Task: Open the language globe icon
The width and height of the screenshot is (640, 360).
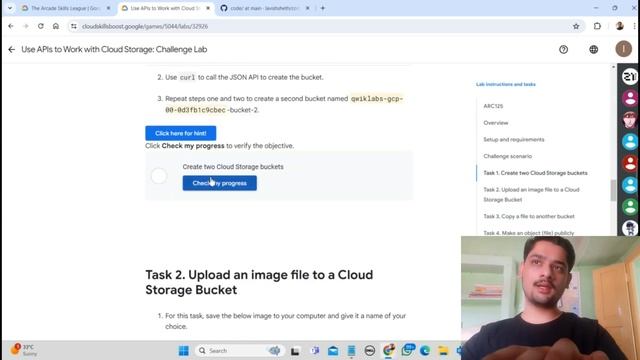Action: (x=593, y=49)
